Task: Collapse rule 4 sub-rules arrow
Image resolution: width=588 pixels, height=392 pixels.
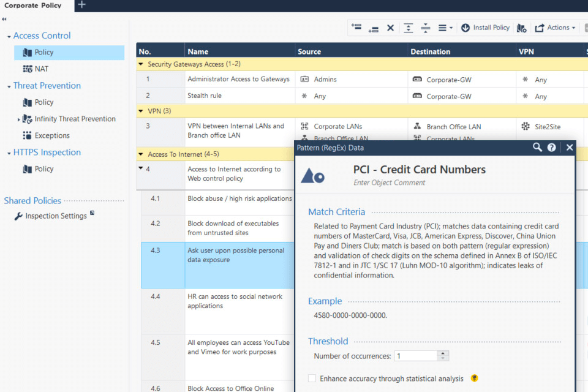Action: [x=141, y=168]
